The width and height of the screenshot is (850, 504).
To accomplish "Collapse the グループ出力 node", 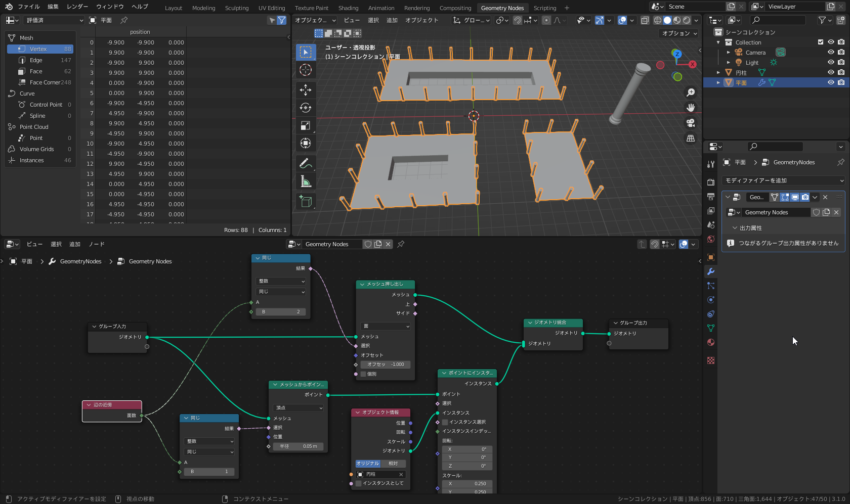I will click(616, 323).
